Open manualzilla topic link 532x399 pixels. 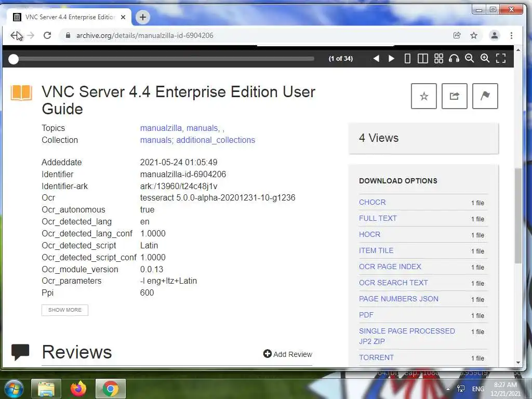click(161, 128)
